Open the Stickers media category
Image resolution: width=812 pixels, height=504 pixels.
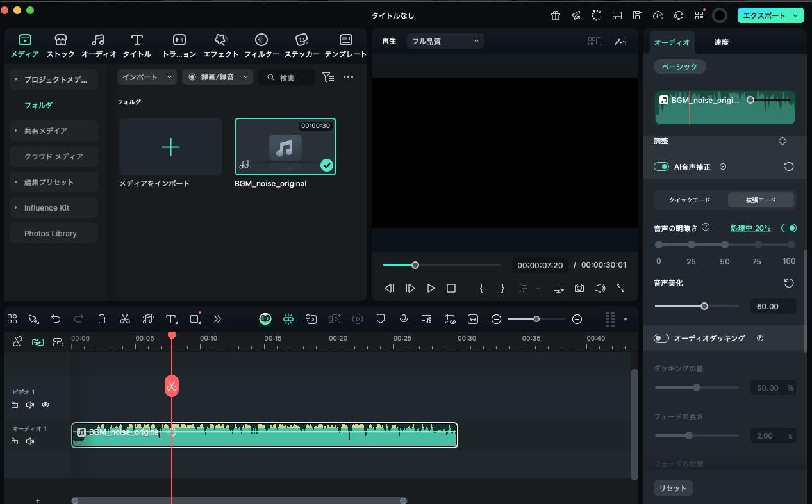pyautogui.click(x=302, y=46)
